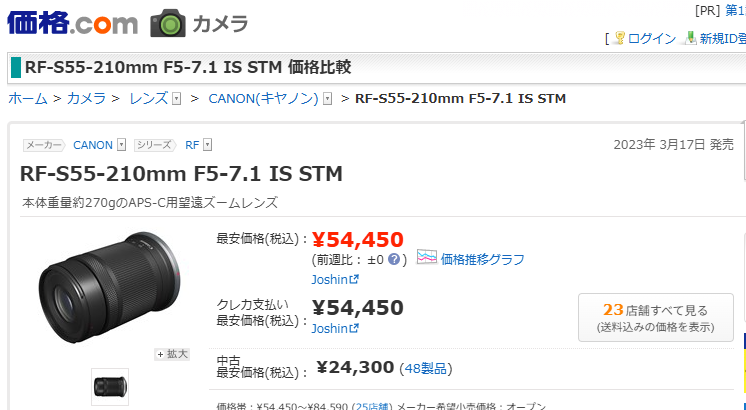This screenshot has width=746, height=410.
Task: Open the RF series dropdown arrow
Action: pos(207,145)
